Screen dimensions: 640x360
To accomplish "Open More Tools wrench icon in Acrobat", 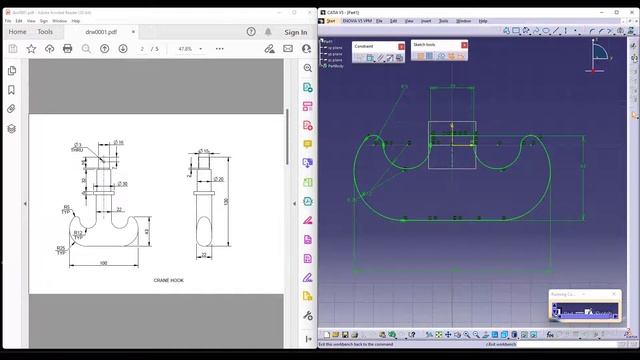I will click(x=308, y=316).
